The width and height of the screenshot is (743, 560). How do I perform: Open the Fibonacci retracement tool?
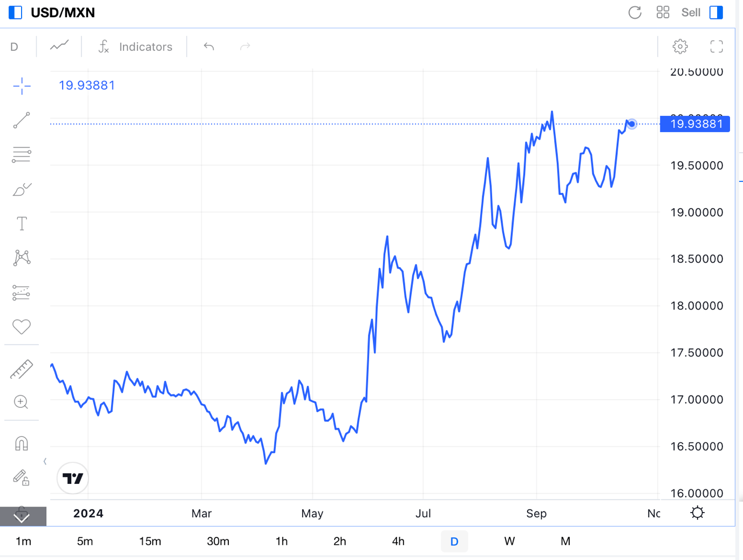[x=22, y=155]
